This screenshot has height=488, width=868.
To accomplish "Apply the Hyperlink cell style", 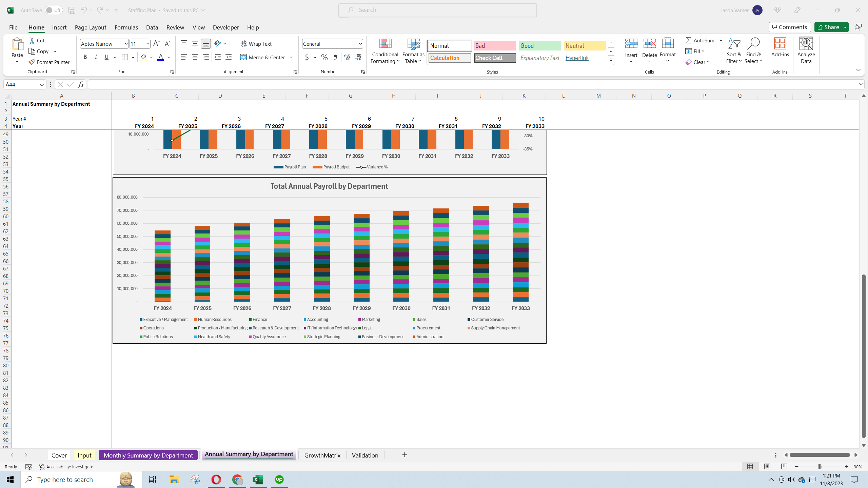I will (577, 58).
